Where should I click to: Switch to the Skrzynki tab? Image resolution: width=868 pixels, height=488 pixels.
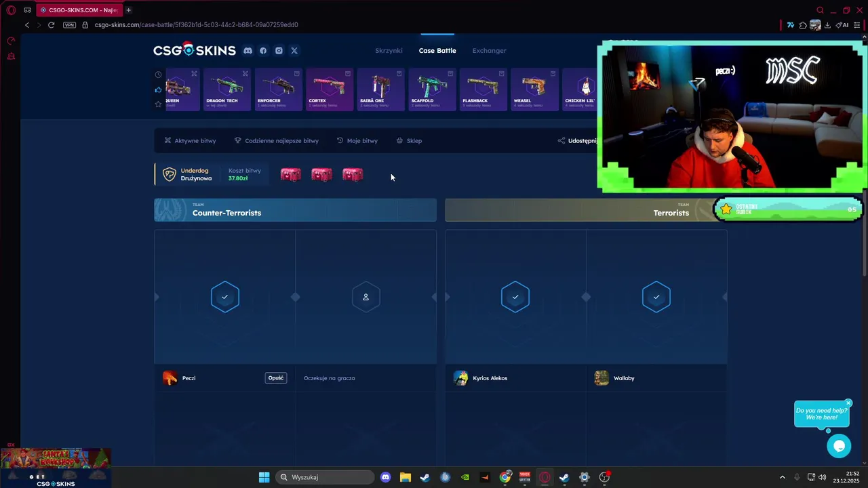pos(389,51)
